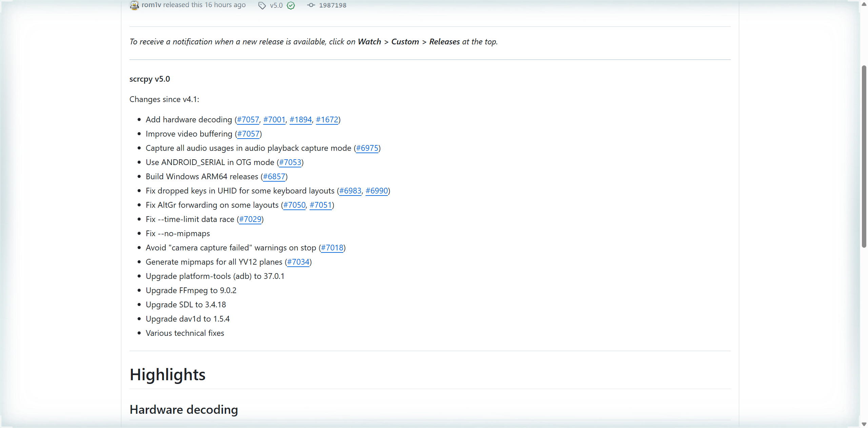Open issue #6990 link
Screen dimensions: 868x428
tap(377, 191)
